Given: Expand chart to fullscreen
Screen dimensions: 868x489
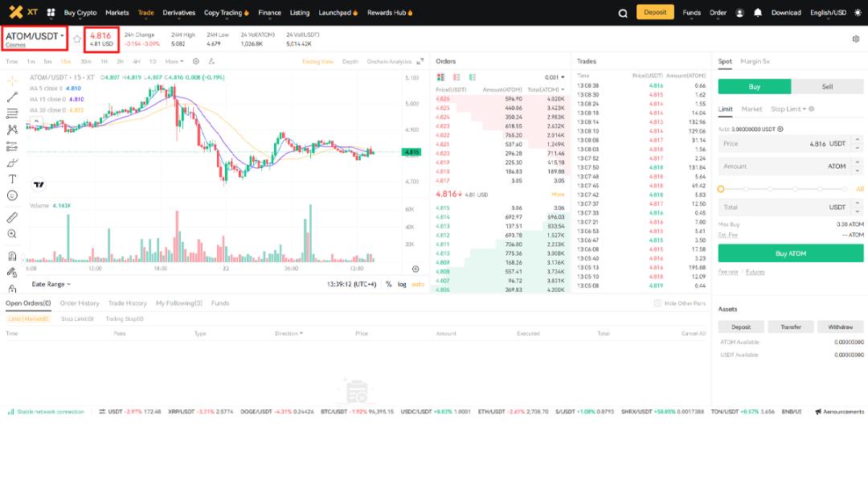Looking at the screenshot, I should 420,61.
